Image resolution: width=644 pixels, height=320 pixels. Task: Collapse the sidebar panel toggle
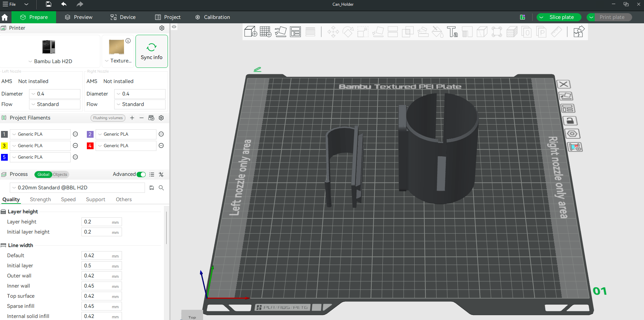point(174,27)
